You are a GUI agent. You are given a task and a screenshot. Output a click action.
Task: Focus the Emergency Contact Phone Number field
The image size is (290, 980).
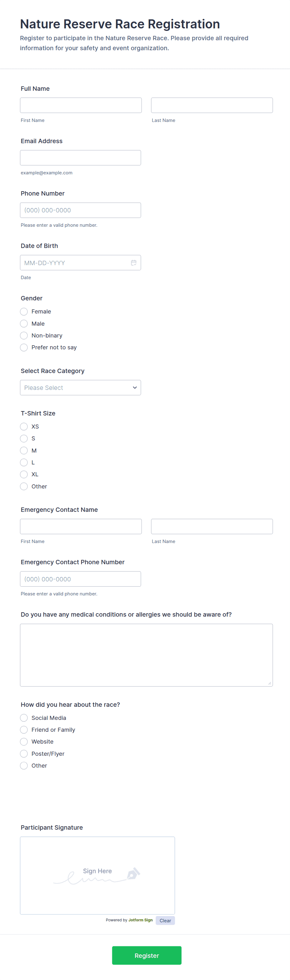[x=80, y=579]
